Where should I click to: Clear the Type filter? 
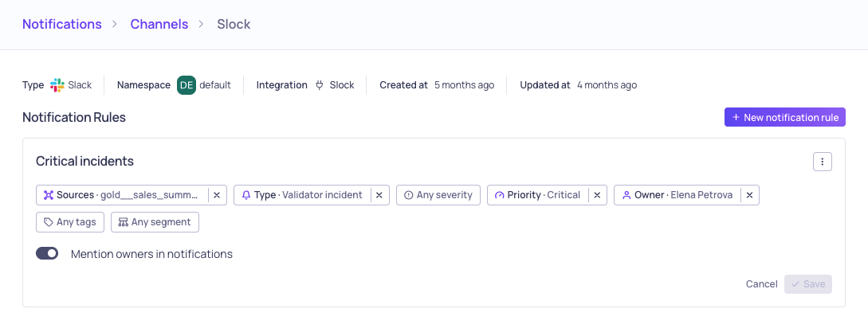[379, 195]
